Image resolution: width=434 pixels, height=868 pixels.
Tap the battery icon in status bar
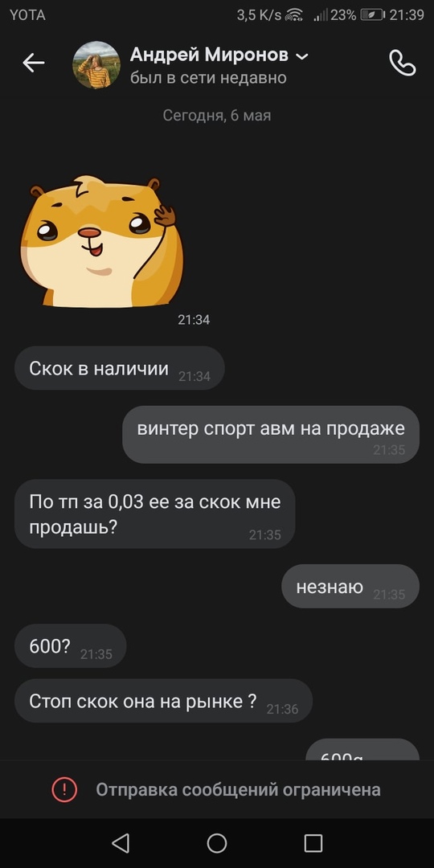pos(372,15)
